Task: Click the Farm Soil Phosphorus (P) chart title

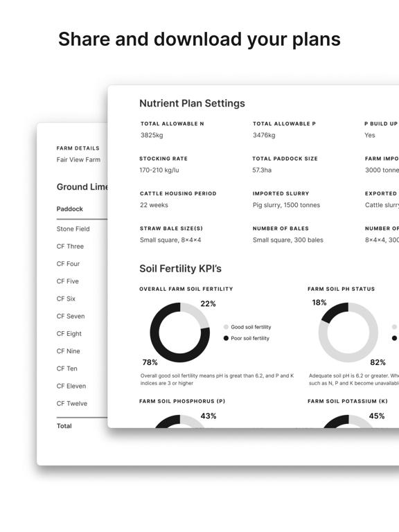Action: tap(182, 401)
